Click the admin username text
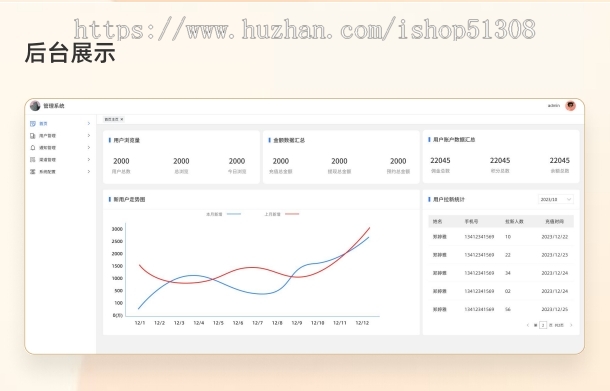The image size is (610, 391). coord(554,105)
